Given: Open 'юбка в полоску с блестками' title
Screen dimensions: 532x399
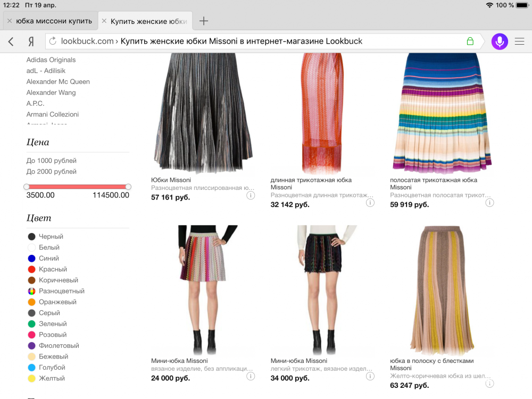Looking at the screenshot, I should [x=432, y=364].
